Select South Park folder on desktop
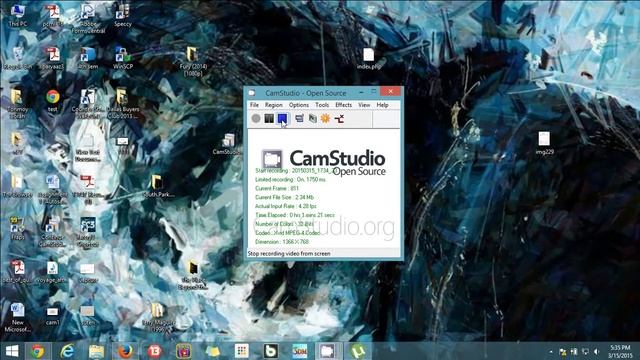 tap(158, 186)
